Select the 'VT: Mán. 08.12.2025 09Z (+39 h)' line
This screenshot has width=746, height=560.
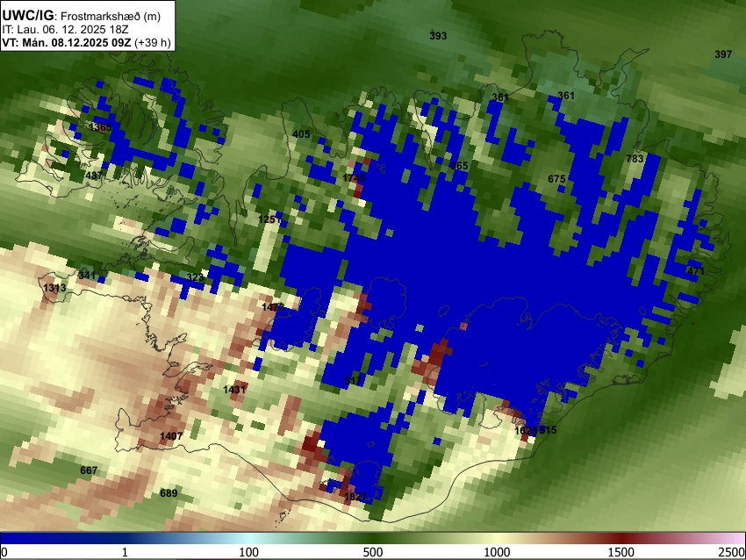pyautogui.click(x=86, y=42)
